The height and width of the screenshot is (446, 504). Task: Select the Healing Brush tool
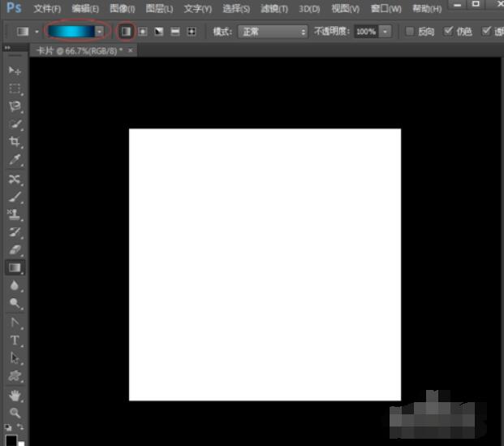point(15,179)
